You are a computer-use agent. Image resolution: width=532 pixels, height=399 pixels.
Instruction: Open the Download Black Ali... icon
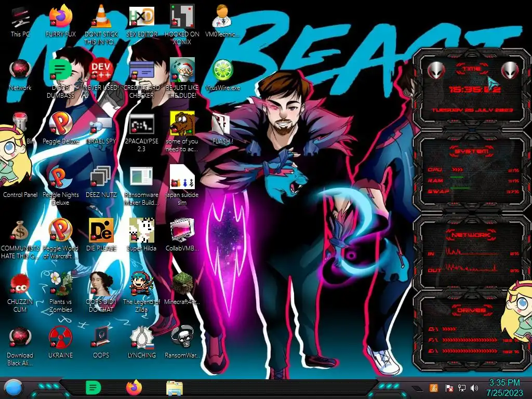[20, 346]
